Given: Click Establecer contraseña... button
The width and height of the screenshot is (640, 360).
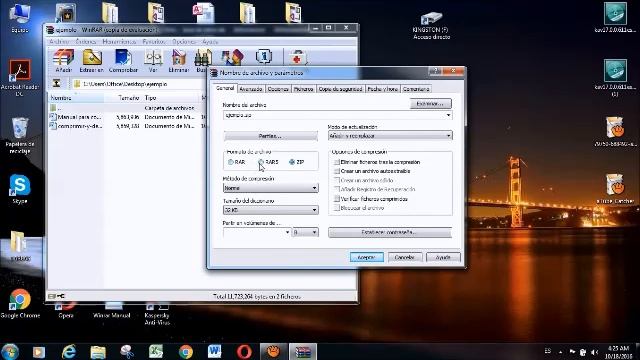Looking at the screenshot, I should 390,232.
